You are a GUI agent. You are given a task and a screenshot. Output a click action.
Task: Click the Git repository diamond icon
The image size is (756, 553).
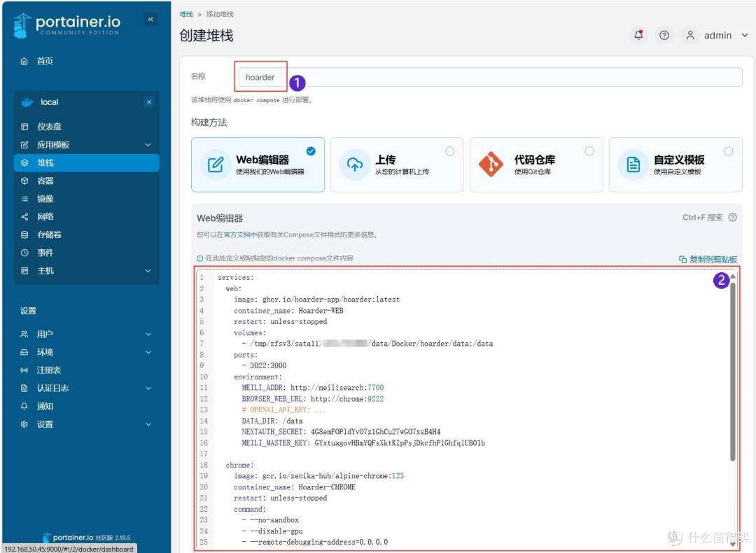click(491, 164)
